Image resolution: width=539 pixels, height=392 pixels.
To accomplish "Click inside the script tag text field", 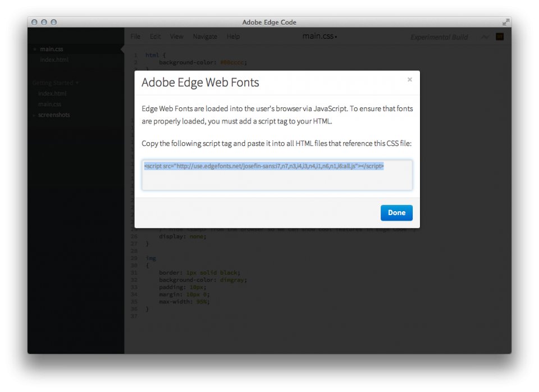I will point(277,175).
